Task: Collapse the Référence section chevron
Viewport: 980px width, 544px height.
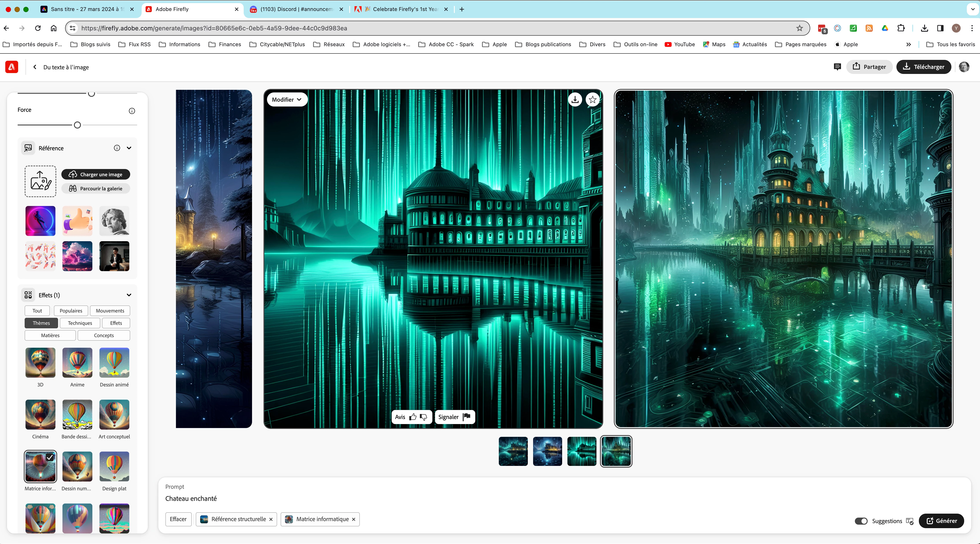Action: [x=129, y=148]
